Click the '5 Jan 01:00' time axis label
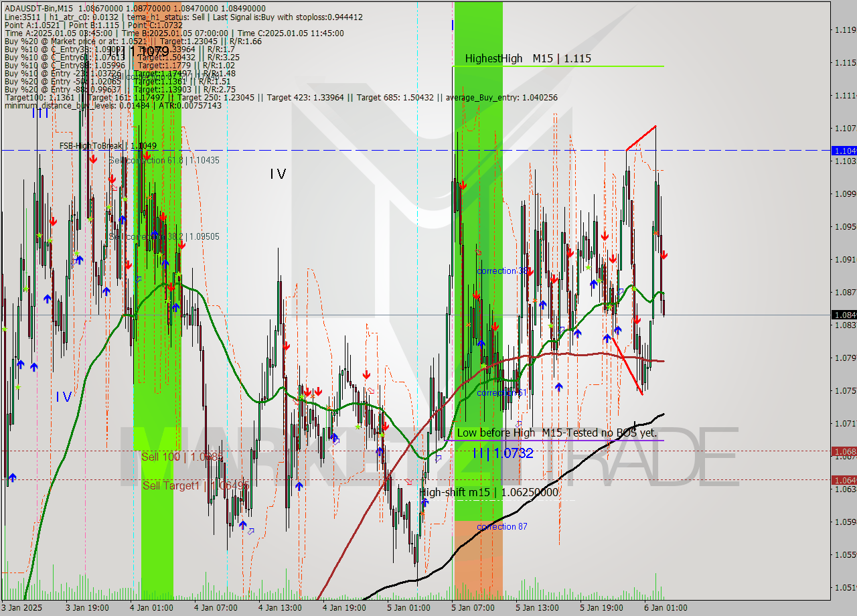The image size is (857, 616). pos(408,608)
